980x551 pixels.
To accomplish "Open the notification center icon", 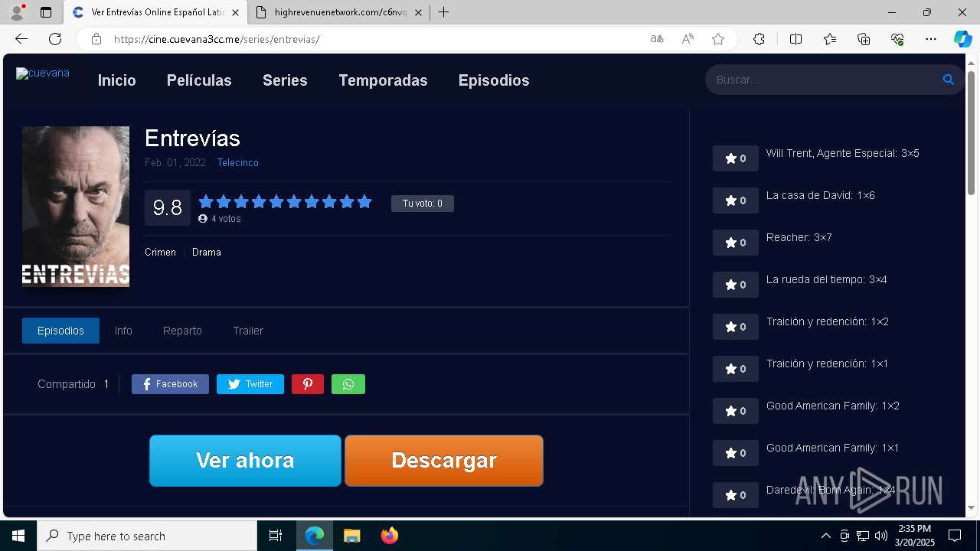I will click(x=955, y=536).
